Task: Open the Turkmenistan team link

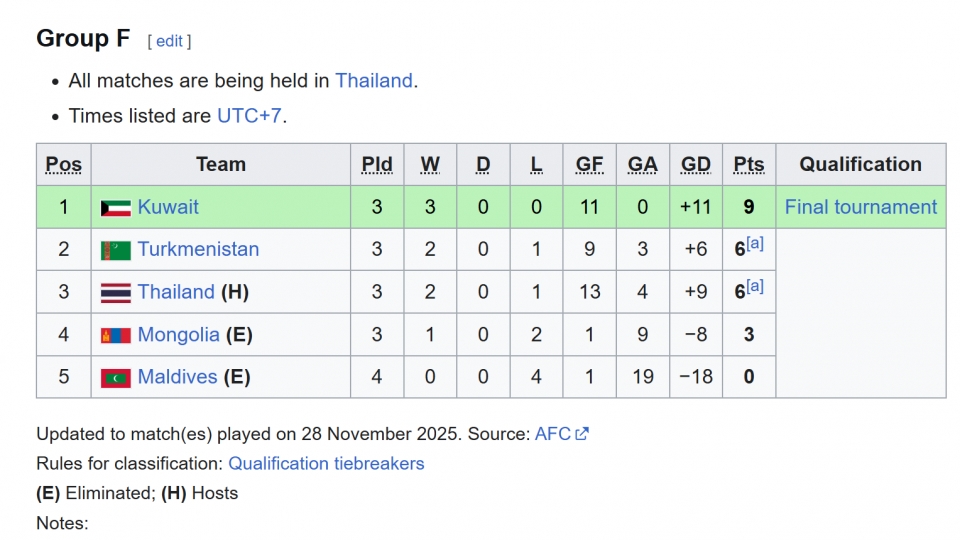Action: point(198,249)
